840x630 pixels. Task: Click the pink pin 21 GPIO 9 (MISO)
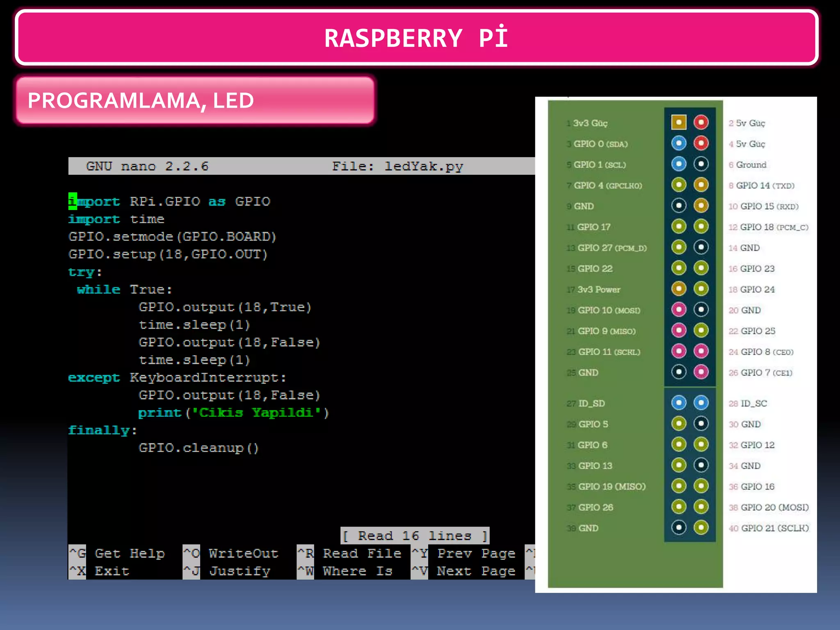pyautogui.click(x=679, y=330)
